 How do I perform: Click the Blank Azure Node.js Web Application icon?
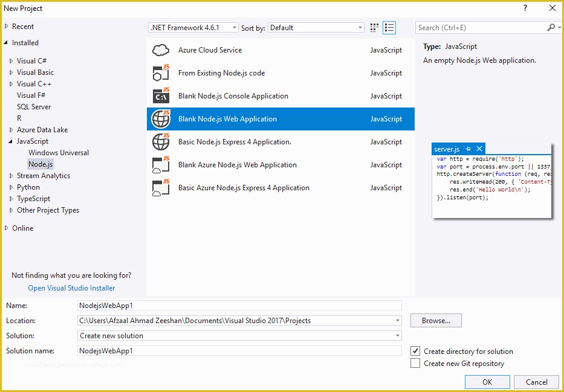(161, 165)
